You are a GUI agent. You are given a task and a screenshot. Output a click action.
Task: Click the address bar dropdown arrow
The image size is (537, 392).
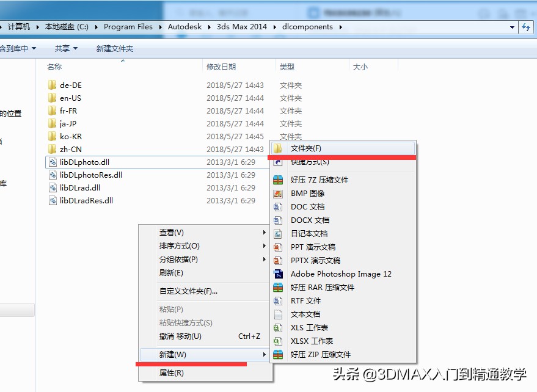click(x=512, y=26)
